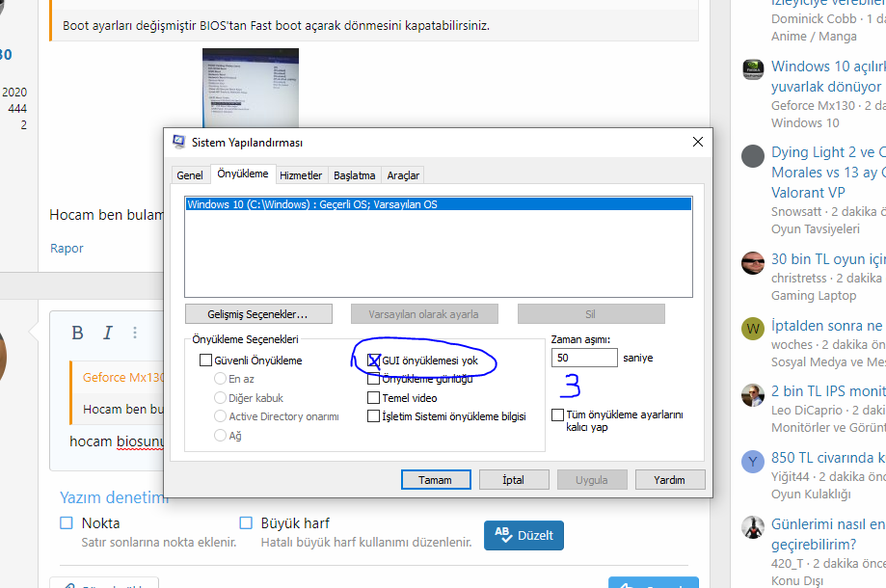Enable the Güvenli Önyükleme checkbox
Image resolution: width=886 pixels, height=588 pixels.
coord(205,361)
